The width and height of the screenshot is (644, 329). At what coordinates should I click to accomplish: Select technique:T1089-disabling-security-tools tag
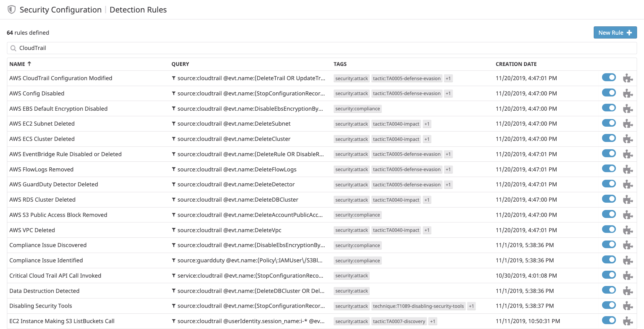point(418,306)
